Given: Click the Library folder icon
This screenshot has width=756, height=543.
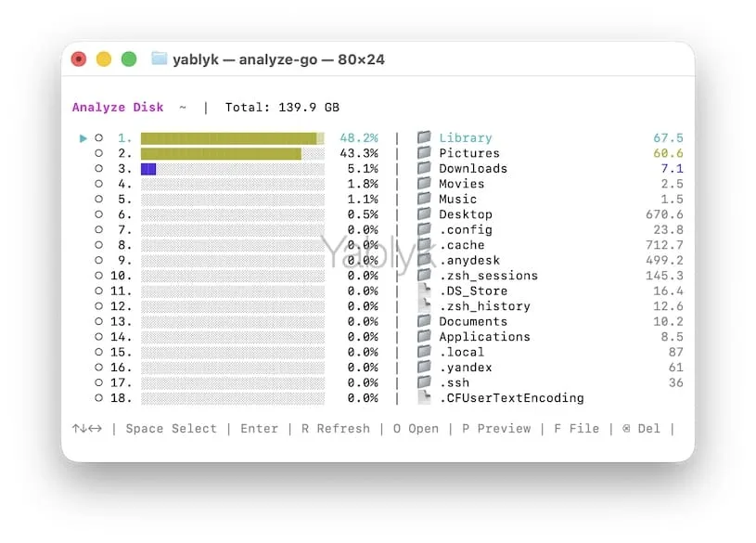Looking at the screenshot, I should click(x=424, y=137).
